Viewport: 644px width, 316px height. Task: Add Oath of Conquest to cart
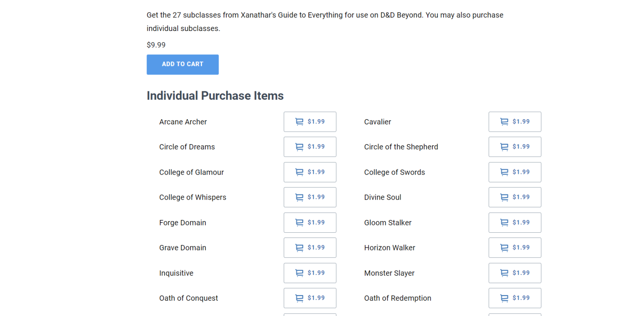tap(310, 298)
